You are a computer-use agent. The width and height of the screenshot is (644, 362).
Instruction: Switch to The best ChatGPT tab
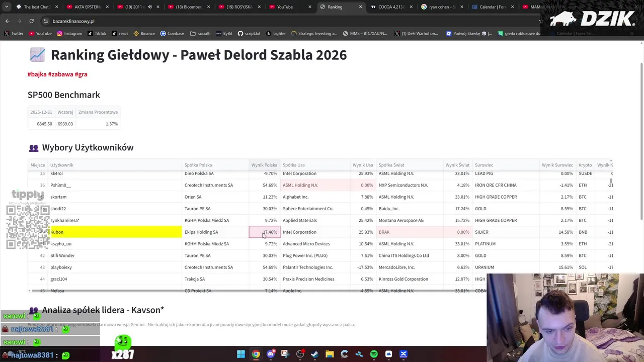(37, 7)
